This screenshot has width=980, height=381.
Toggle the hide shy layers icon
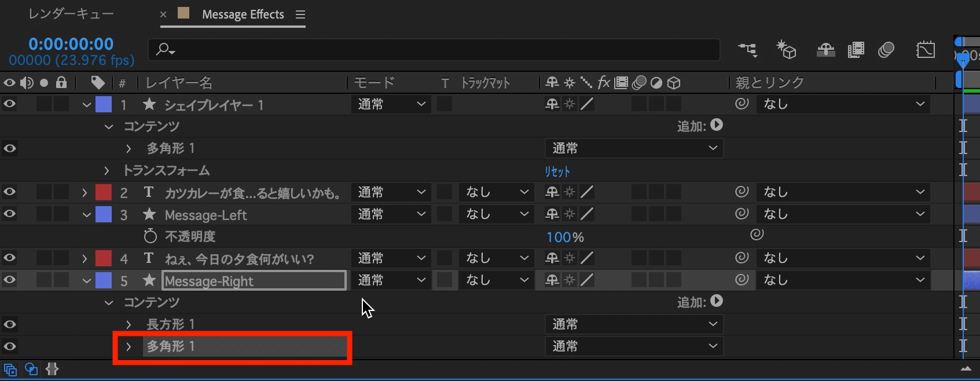pyautogui.click(x=825, y=50)
